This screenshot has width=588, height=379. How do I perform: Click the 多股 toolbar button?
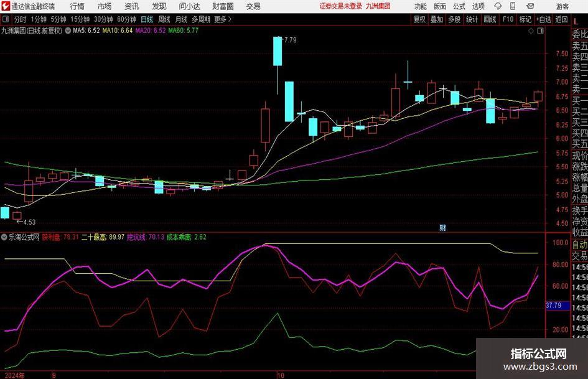[454, 19]
